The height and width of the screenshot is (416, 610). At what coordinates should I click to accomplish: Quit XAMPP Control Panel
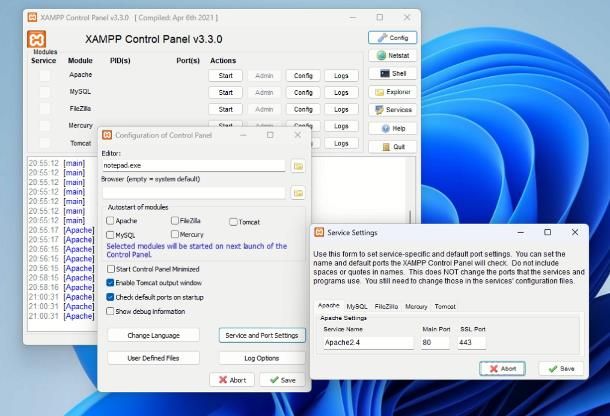[x=392, y=147]
